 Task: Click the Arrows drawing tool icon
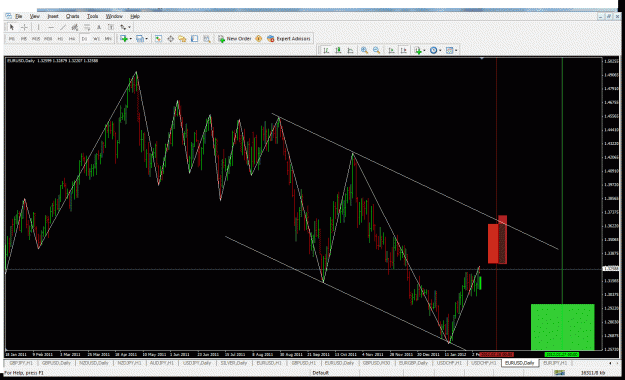[123, 28]
